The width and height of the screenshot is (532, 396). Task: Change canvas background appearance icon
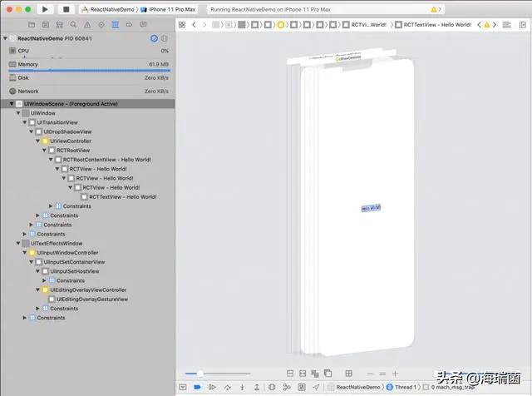[328, 374]
